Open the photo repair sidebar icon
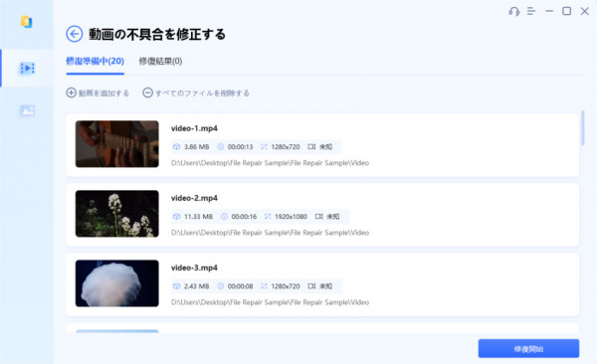This screenshot has height=364, width=597. pos(27,110)
